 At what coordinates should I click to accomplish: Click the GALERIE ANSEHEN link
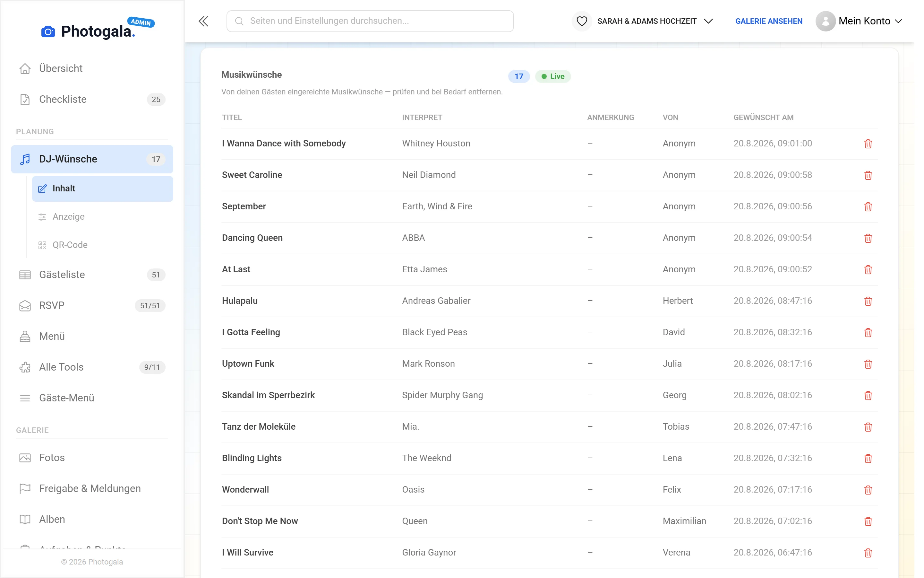coord(769,21)
